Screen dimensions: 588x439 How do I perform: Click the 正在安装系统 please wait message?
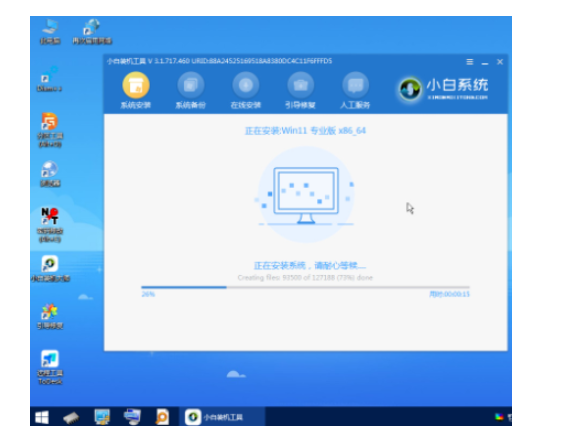(x=310, y=266)
